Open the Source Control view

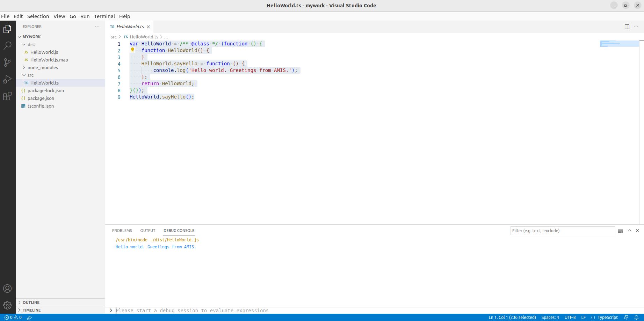point(7,63)
